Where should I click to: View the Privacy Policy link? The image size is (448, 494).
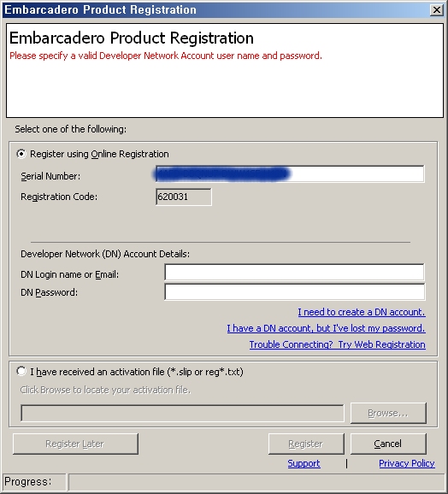pos(407,463)
